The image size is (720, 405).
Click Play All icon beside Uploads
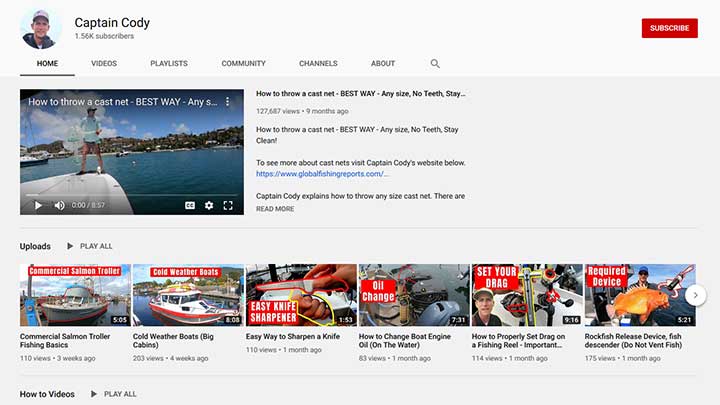pyautogui.click(x=70, y=246)
